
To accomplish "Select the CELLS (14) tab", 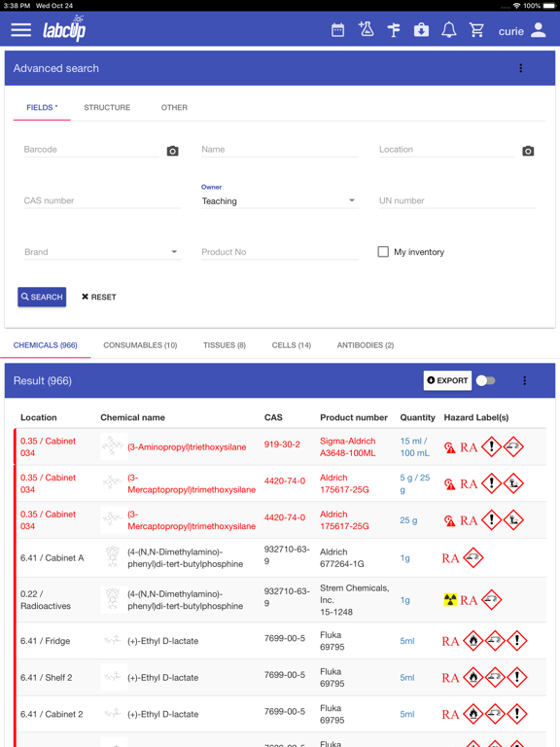I will 292,345.
